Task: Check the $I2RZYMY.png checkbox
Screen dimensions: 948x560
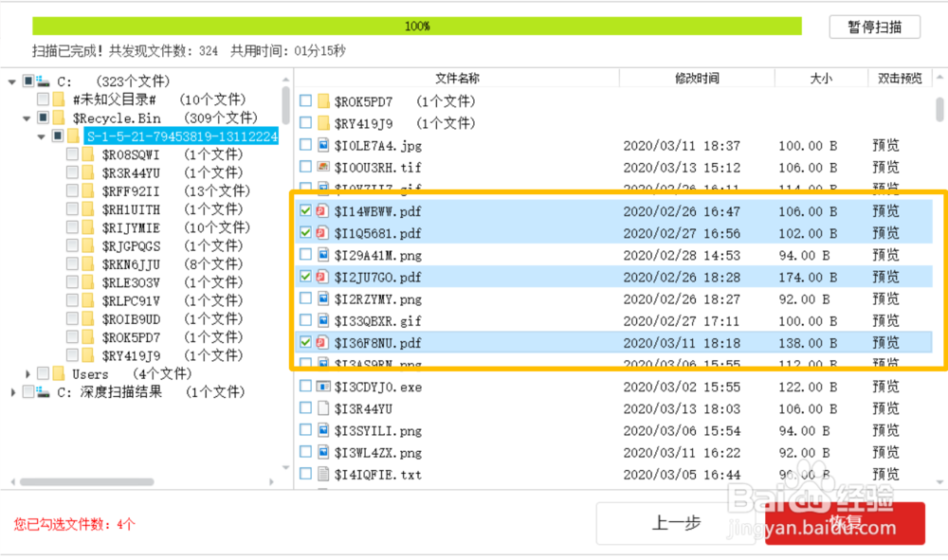Action: point(306,298)
